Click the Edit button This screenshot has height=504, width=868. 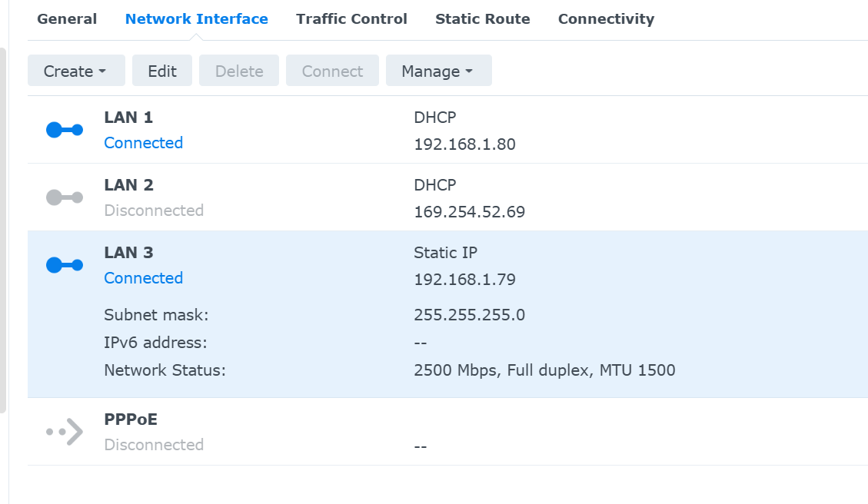tap(162, 71)
